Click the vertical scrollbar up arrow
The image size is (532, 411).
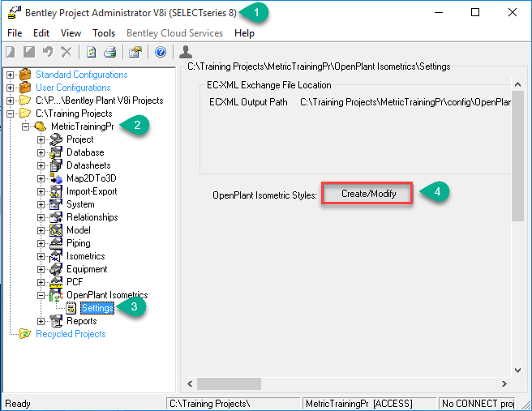[x=517, y=84]
